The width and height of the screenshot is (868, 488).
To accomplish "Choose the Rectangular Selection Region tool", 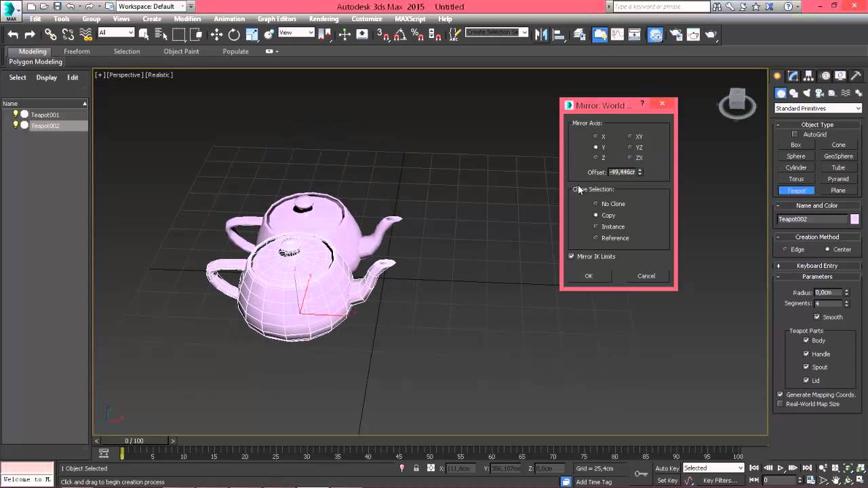I will (x=179, y=35).
